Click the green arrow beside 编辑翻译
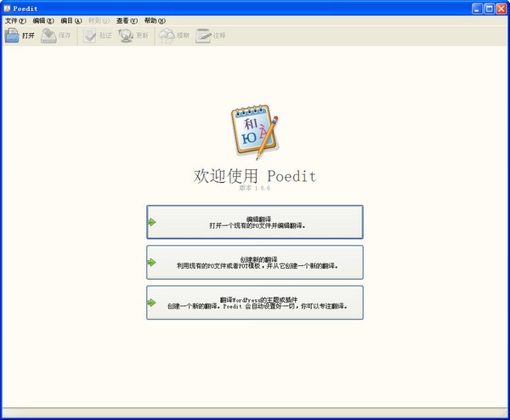Viewport: 510px width, 420px height. pyautogui.click(x=152, y=222)
